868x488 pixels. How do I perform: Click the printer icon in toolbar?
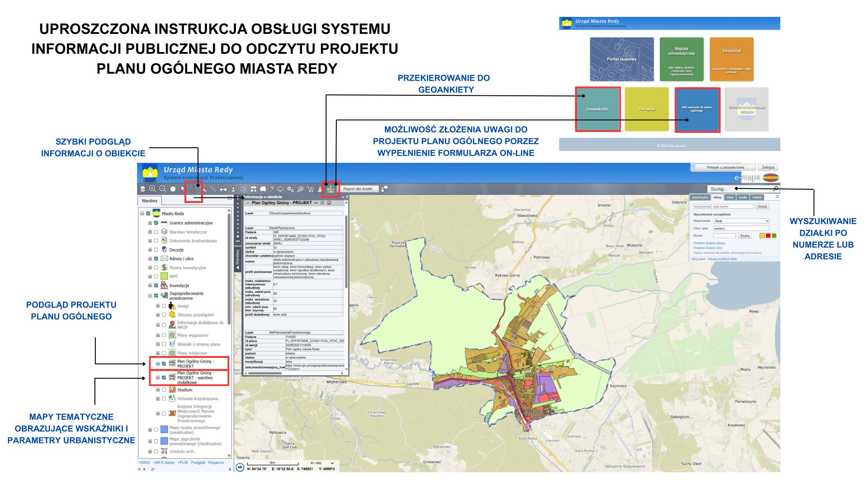point(223,189)
